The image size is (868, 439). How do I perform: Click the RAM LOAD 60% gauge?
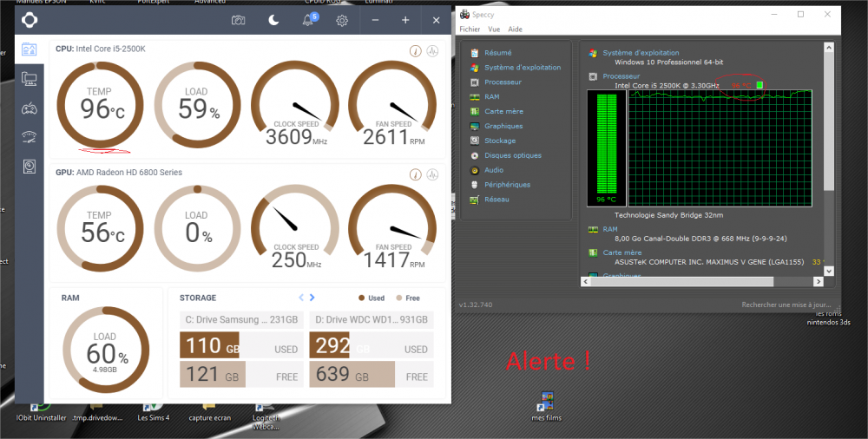pyautogui.click(x=105, y=350)
